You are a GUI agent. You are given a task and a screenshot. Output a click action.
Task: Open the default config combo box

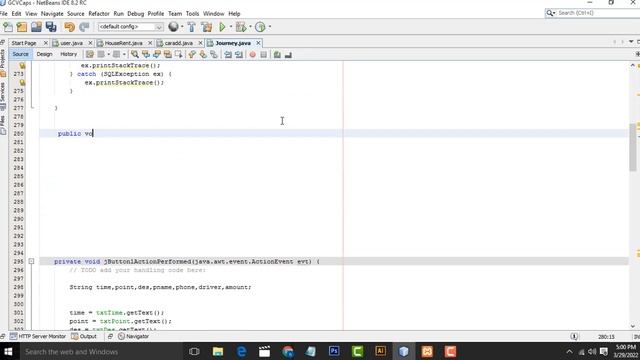[130, 27]
